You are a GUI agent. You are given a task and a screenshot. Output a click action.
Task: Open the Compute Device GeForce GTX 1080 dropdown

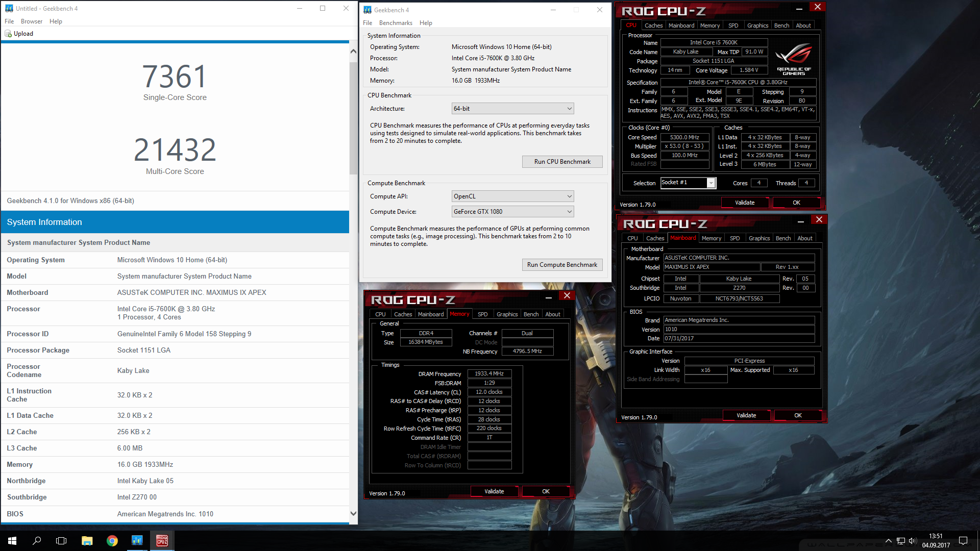pyautogui.click(x=513, y=212)
